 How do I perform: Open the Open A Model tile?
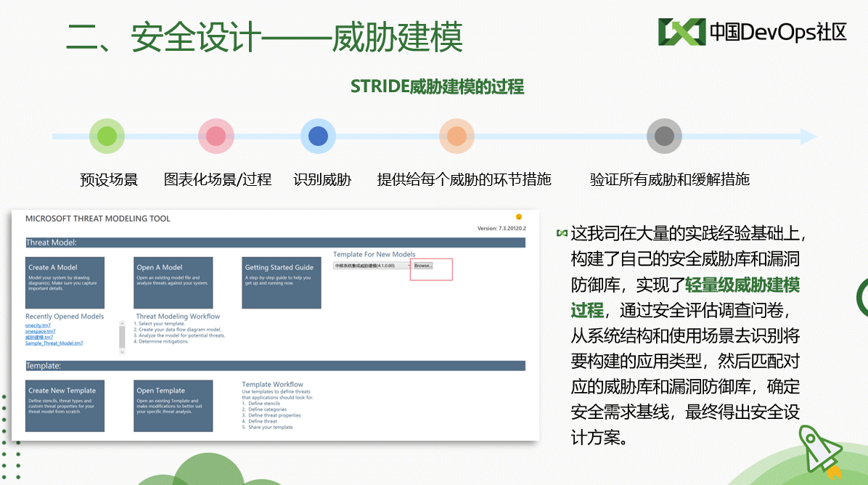click(x=173, y=283)
